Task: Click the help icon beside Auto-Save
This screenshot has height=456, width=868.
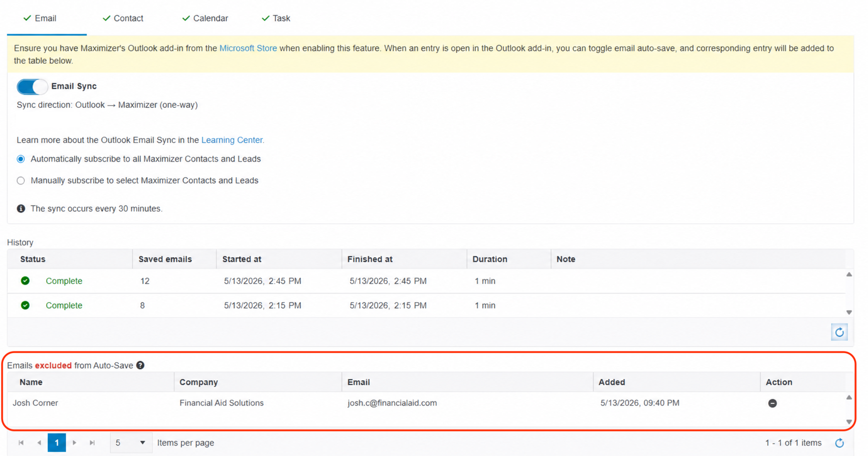Action: pos(140,365)
